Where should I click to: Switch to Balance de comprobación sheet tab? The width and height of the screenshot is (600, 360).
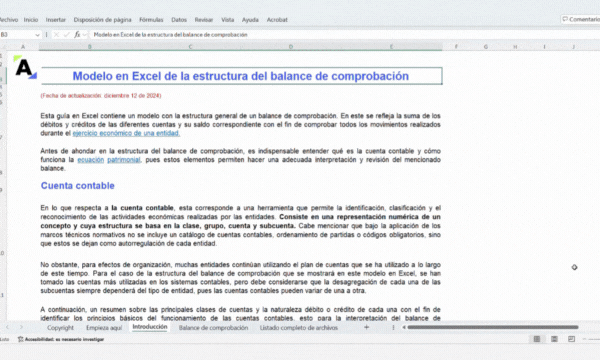pos(213,327)
